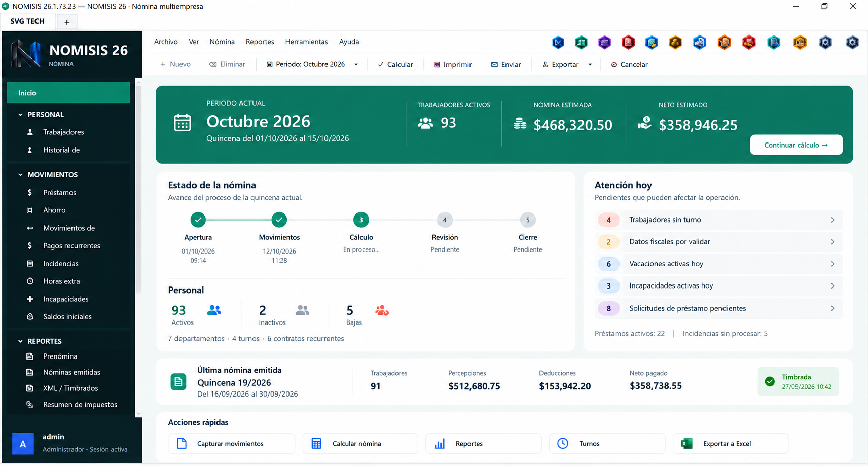Open the Nómina menu
The height and width of the screenshot is (466, 868).
point(222,42)
